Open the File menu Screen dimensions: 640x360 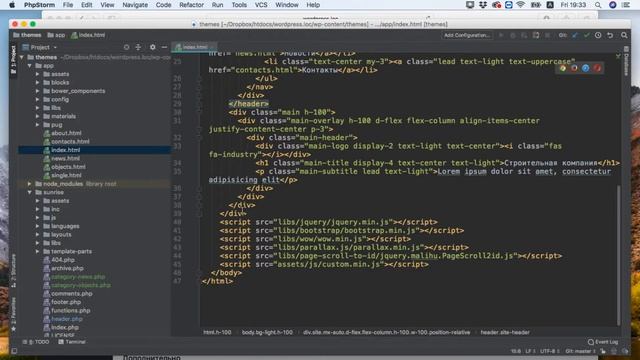tap(68, 5)
